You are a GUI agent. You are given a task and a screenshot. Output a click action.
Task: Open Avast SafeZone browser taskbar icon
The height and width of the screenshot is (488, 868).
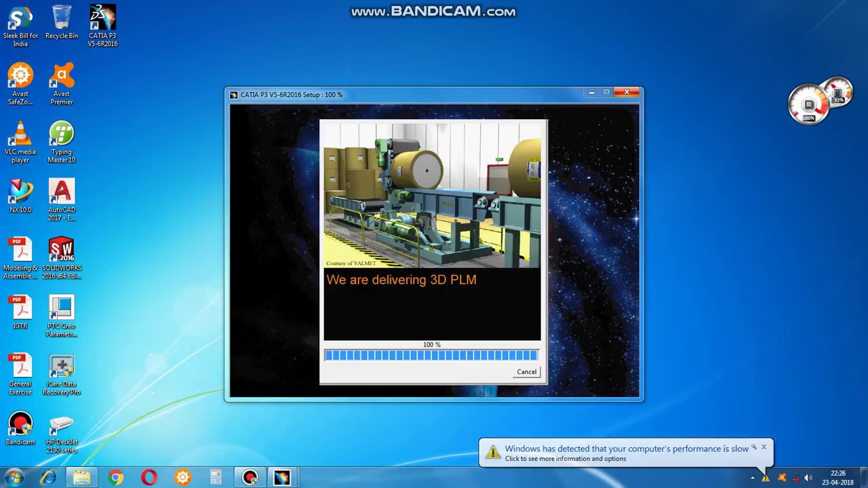click(x=182, y=478)
